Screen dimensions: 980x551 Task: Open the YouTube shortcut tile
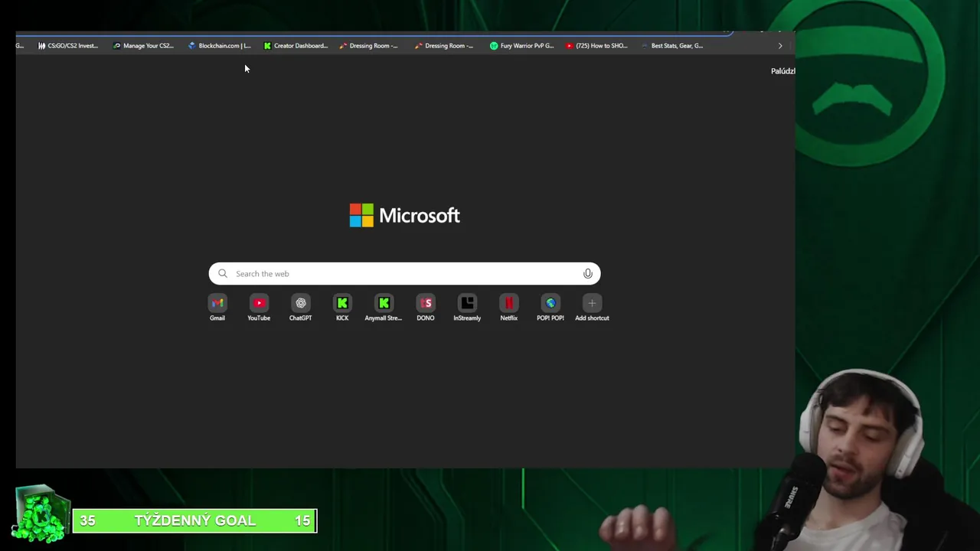tap(259, 308)
